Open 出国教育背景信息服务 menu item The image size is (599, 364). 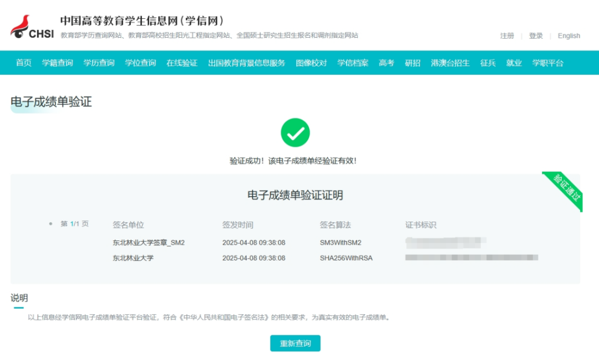247,63
